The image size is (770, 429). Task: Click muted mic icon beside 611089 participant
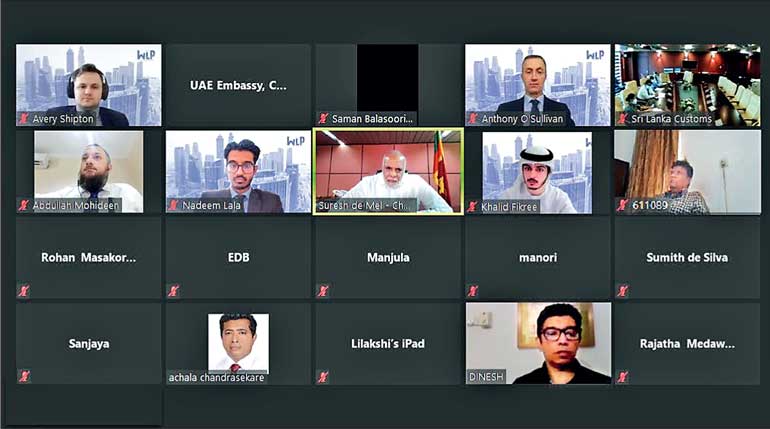(623, 205)
